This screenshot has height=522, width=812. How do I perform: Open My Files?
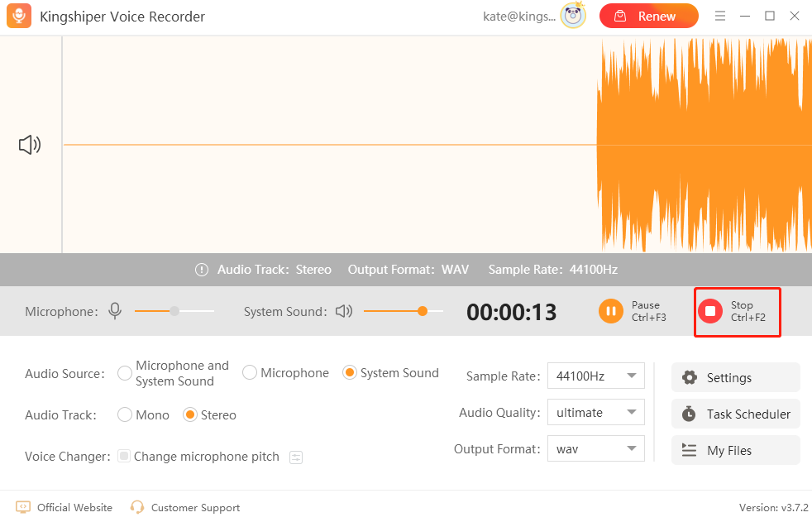tap(736, 450)
